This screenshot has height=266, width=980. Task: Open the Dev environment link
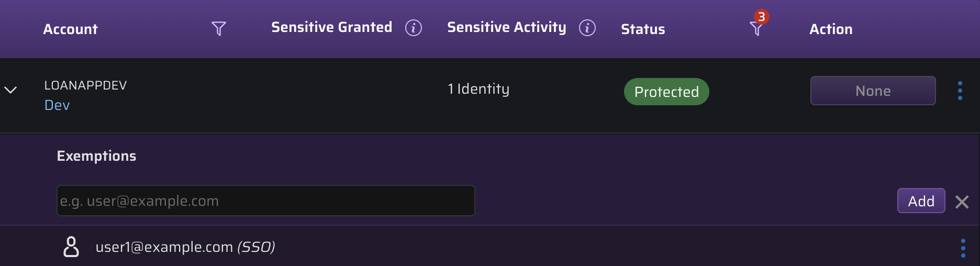(x=57, y=105)
